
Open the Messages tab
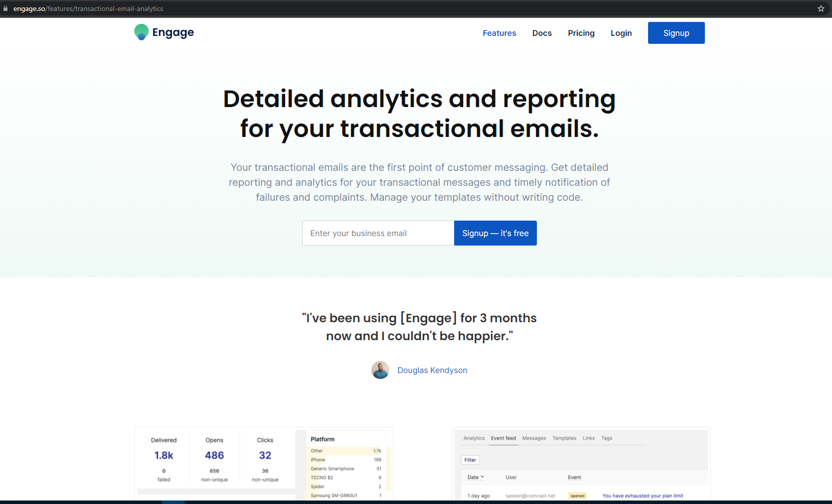point(534,438)
